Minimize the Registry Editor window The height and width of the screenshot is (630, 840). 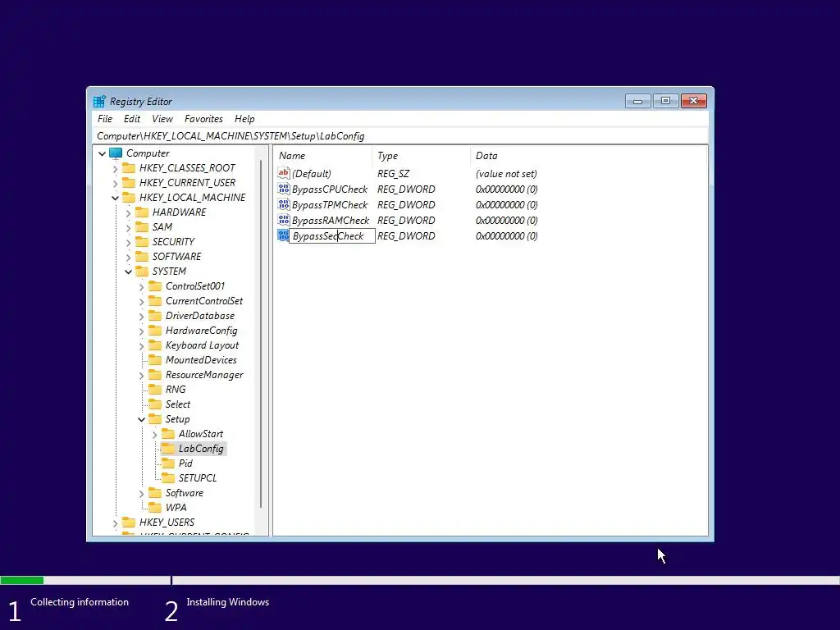pos(637,101)
